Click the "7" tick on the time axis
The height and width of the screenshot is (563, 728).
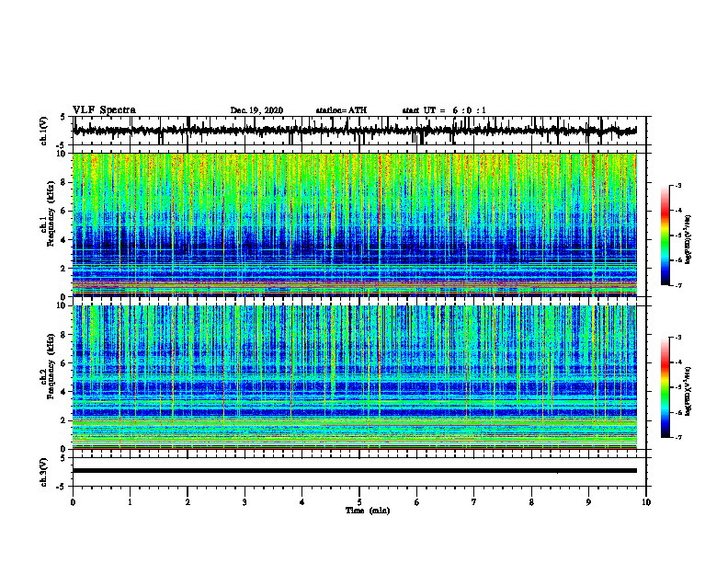474,502
